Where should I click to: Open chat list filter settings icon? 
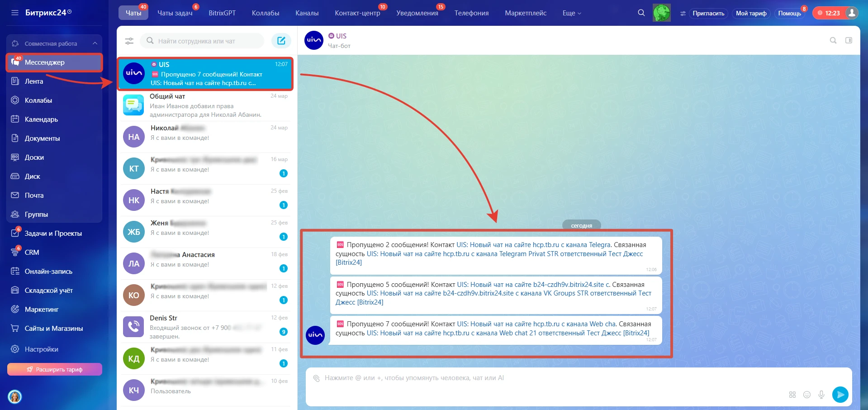click(129, 41)
